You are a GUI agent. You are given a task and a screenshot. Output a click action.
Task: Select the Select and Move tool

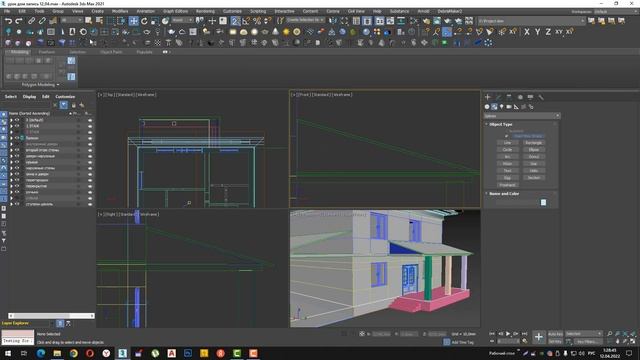point(133,21)
